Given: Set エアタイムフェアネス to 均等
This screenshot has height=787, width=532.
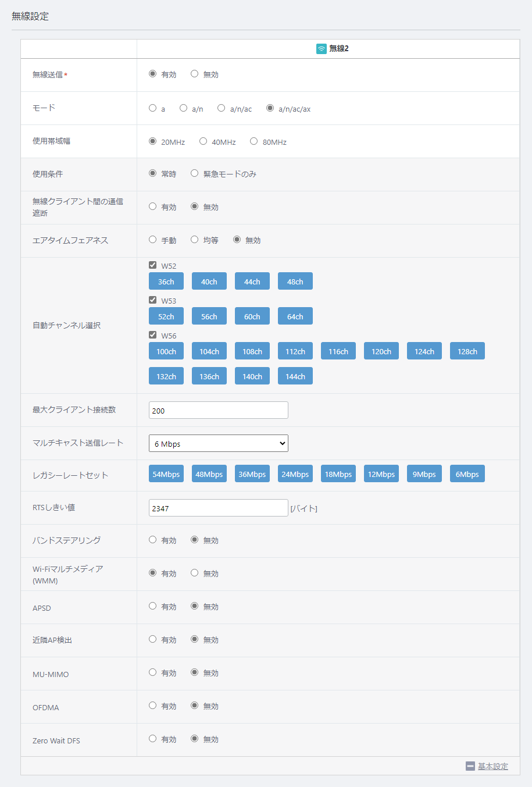Looking at the screenshot, I should (x=194, y=240).
